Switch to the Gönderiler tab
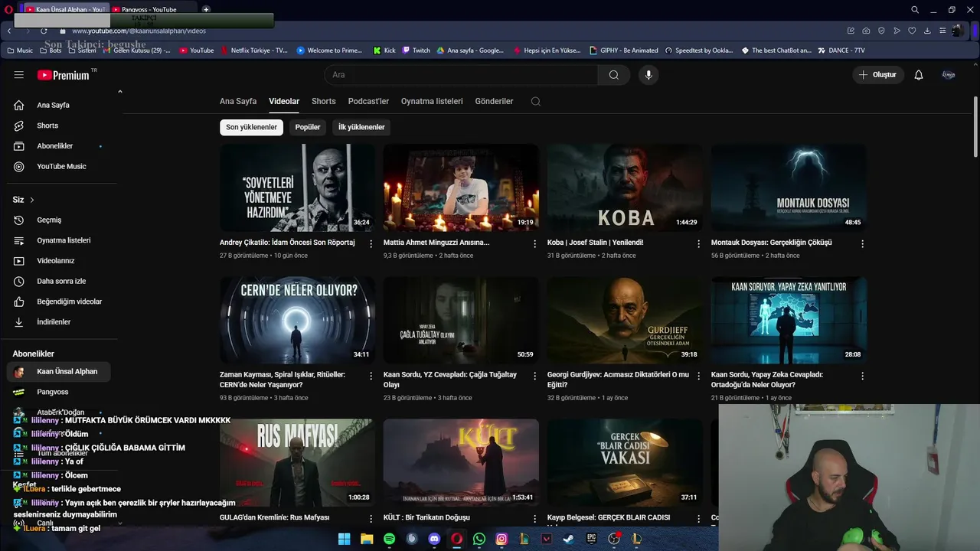Screen dimensions: 980x551 tap(494, 101)
